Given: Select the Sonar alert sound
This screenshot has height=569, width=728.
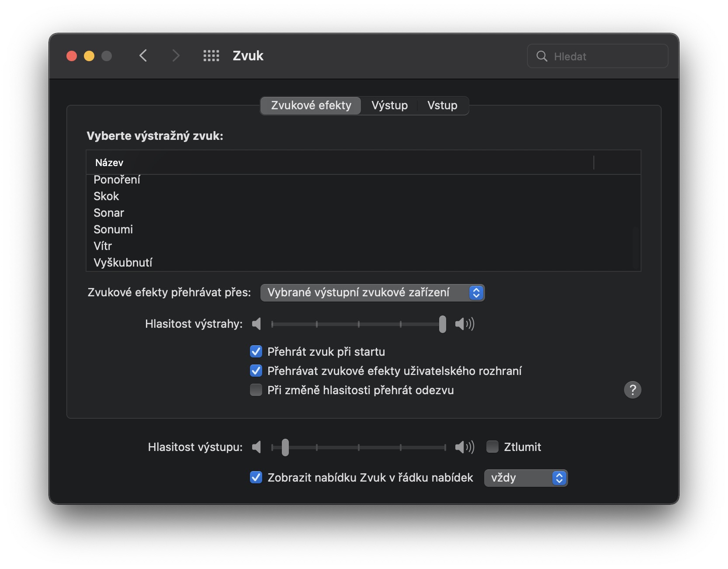Looking at the screenshot, I should click(x=109, y=213).
